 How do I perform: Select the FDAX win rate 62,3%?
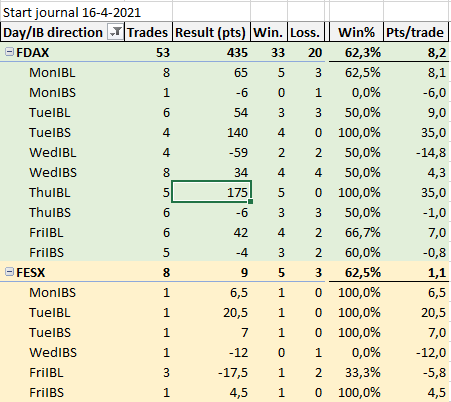click(x=363, y=52)
